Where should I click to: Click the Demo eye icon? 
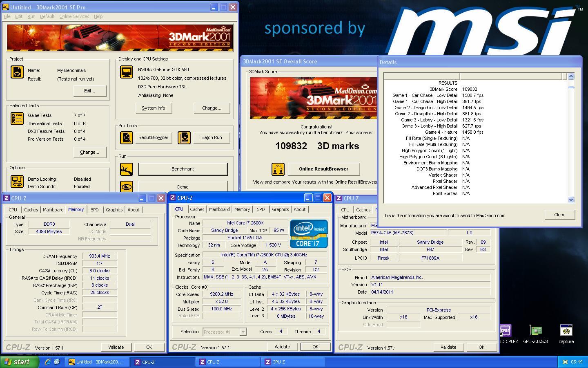[x=127, y=186]
